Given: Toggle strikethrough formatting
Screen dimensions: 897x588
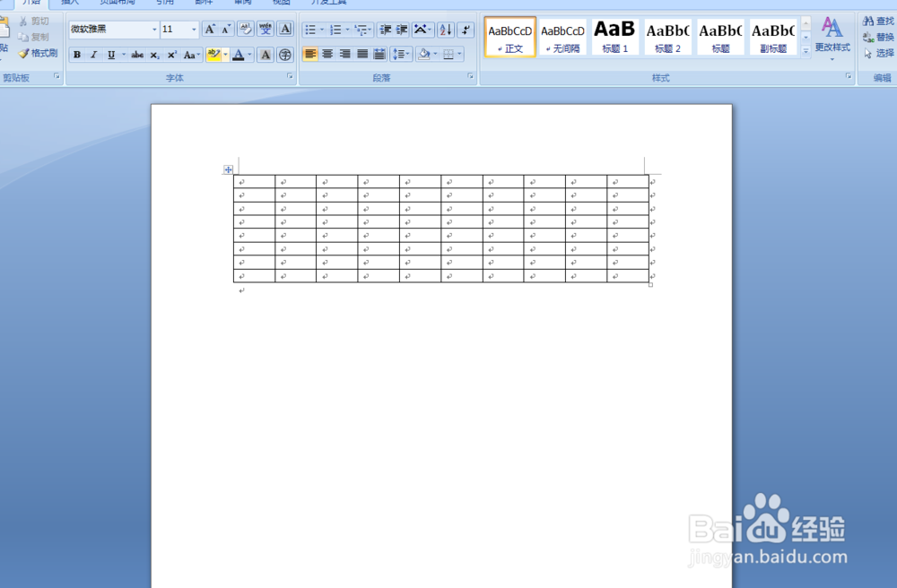Looking at the screenshot, I should pos(137,55).
